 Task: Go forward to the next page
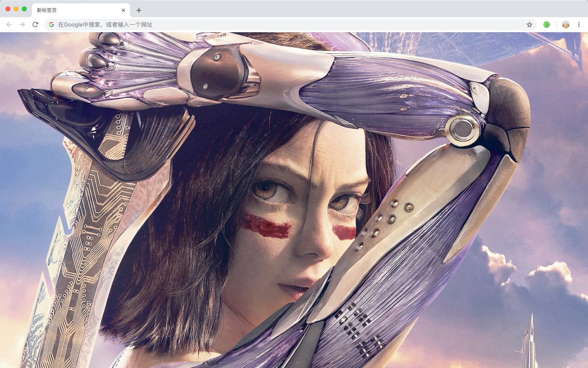[x=22, y=24]
